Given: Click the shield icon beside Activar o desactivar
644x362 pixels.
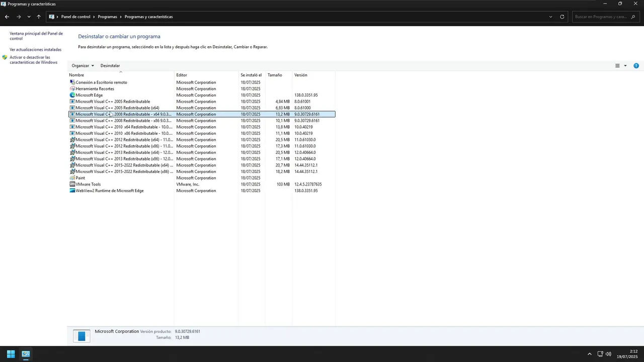Looking at the screenshot, I should 5,57.
